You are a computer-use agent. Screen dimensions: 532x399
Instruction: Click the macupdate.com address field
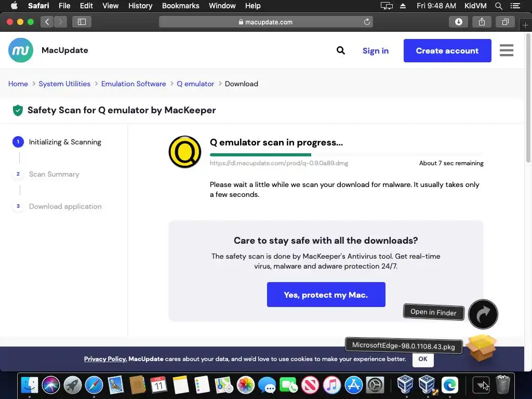click(x=265, y=22)
